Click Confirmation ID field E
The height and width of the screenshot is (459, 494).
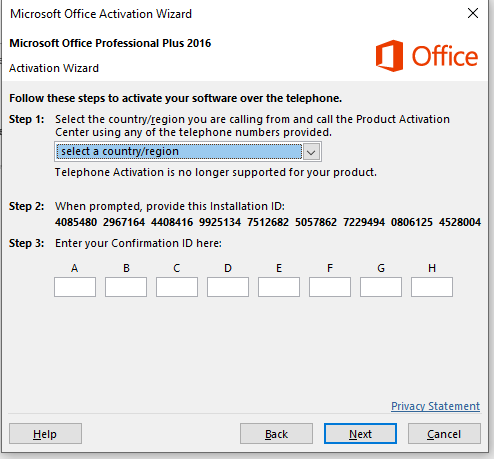(x=279, y=287)
